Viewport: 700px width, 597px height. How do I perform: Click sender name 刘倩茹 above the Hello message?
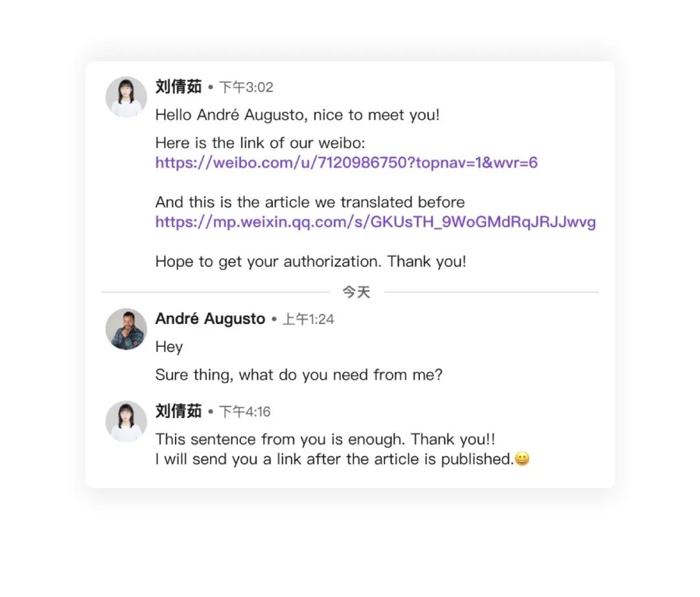coord(179,87)
